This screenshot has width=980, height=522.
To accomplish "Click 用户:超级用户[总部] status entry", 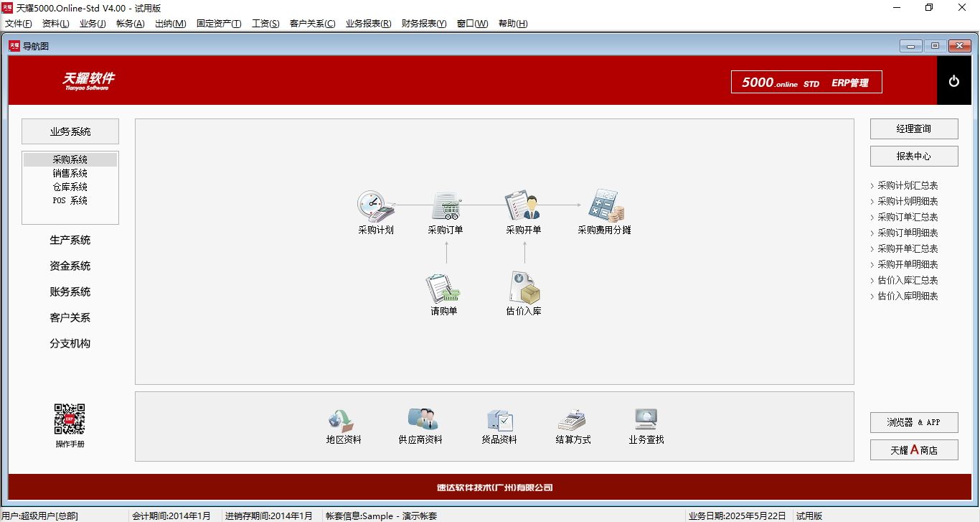I will click(x=39, y=516).
